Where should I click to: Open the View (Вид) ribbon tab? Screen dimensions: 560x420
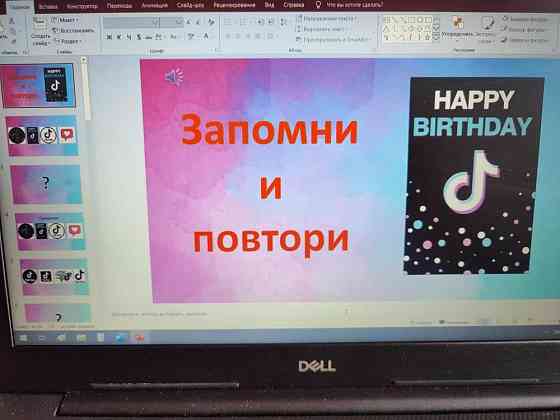pos(269,5)
